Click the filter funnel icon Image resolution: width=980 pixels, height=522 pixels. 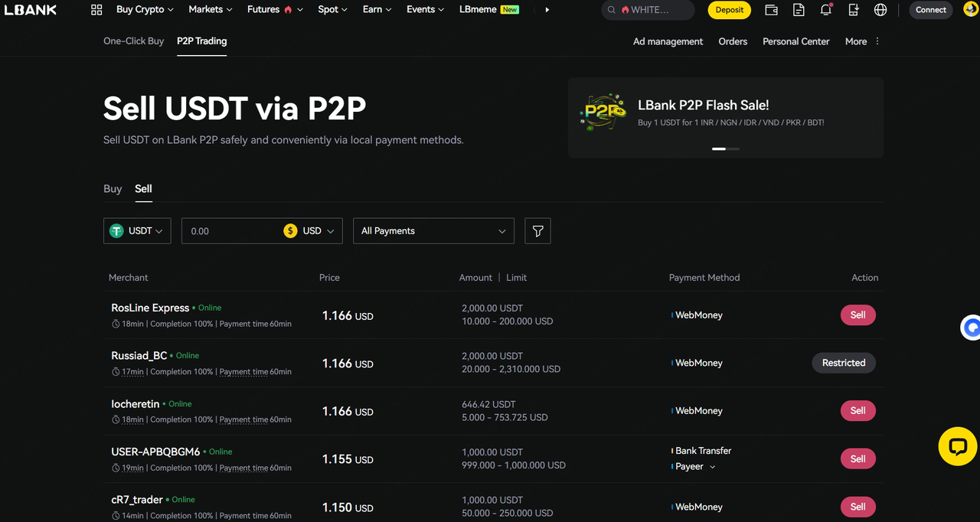point(537,231)
